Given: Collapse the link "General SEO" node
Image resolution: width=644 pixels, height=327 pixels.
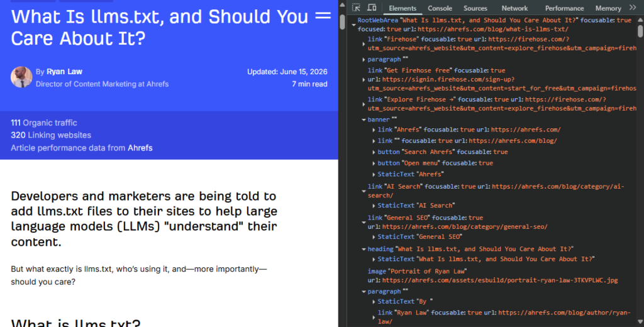Looking at the screenshot, I should click(x=364, y=222).
